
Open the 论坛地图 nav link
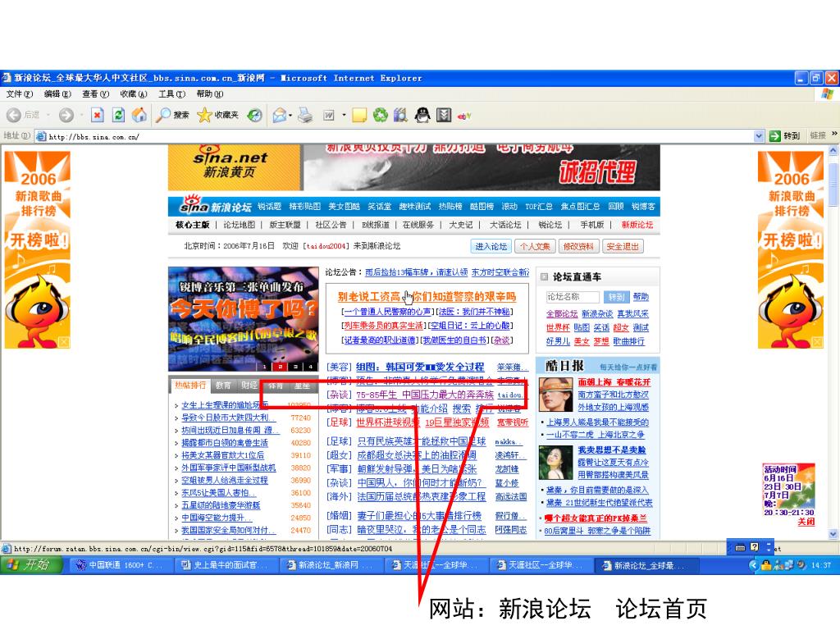click(240, 225)
